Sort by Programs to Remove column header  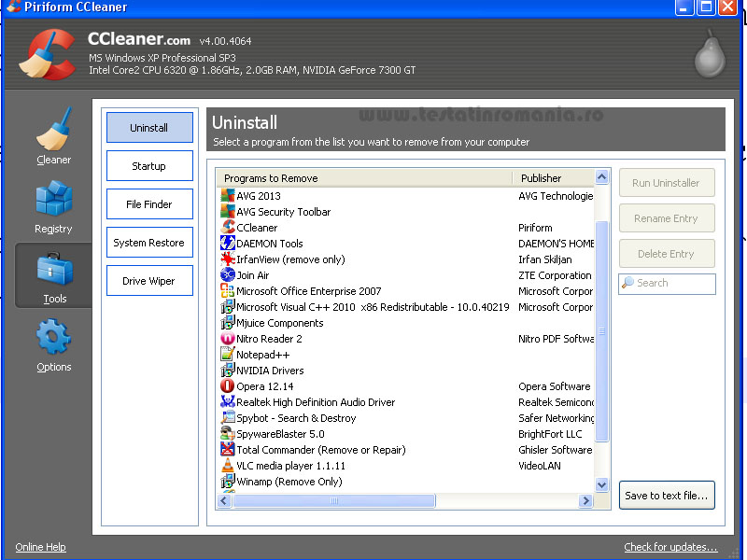(364, 178)
